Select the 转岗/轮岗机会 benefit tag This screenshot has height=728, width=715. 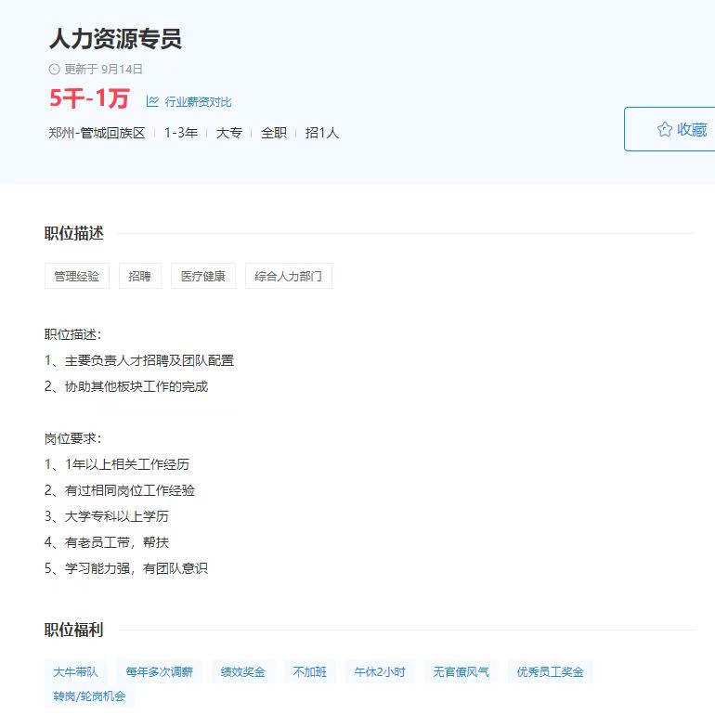(x=89, y=695)
